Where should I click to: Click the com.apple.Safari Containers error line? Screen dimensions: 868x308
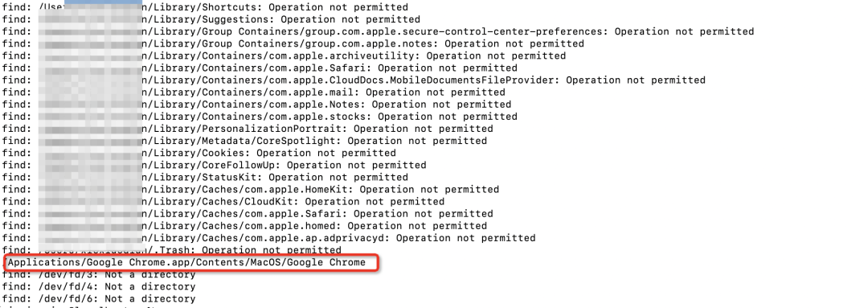(x=260, y=68)
